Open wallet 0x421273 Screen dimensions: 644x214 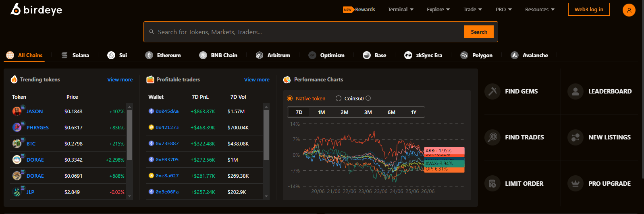[x=167, y=127]
